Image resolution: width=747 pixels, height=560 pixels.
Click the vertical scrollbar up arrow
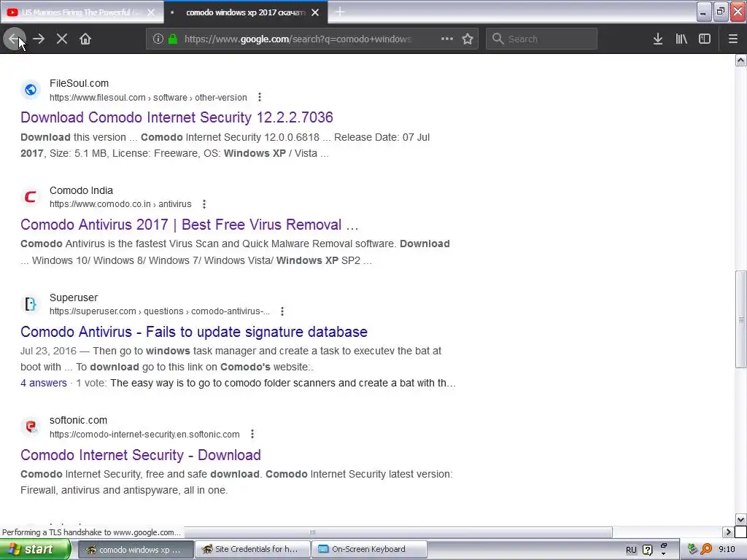pyautogui.click(x=741, y=61)
